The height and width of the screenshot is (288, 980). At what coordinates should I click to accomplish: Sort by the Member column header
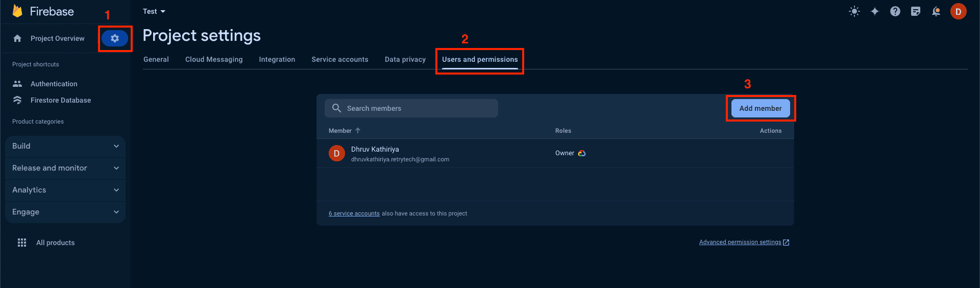(x=340, y=131)
